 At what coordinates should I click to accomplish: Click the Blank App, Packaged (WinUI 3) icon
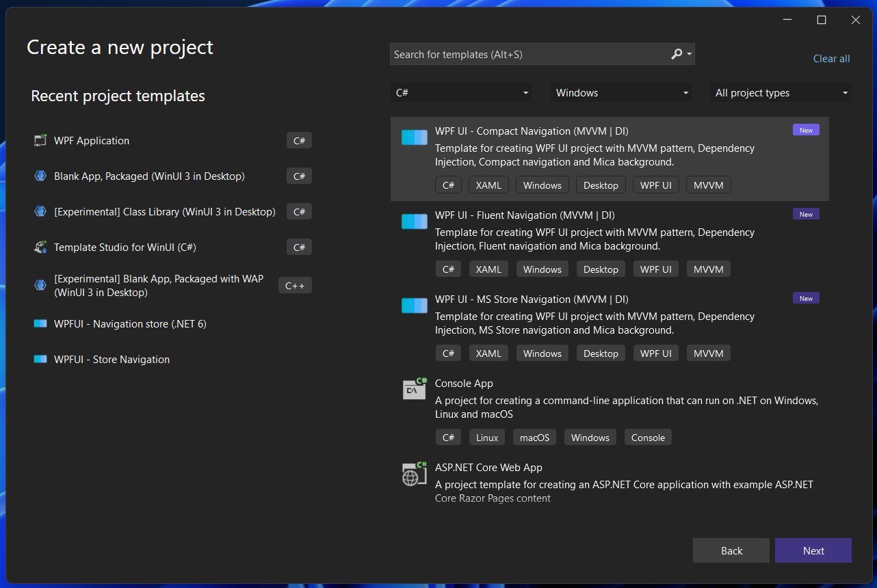point(40,176)
